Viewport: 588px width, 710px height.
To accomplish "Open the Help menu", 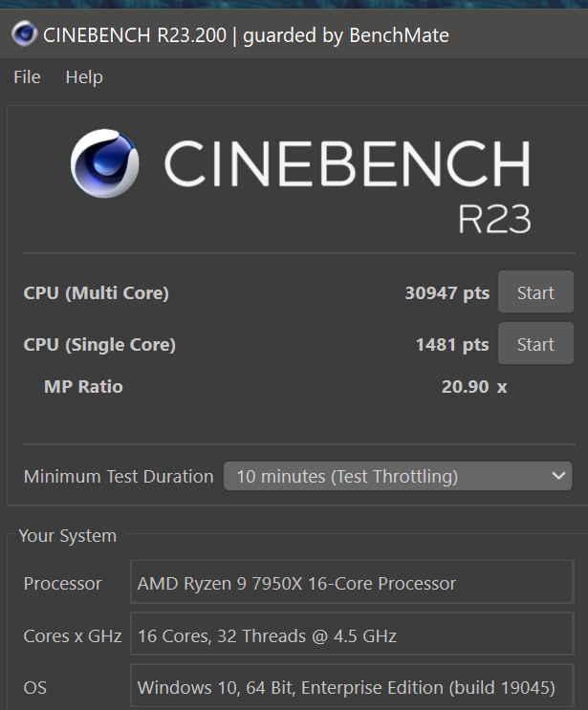I will [x=84, y=77].
